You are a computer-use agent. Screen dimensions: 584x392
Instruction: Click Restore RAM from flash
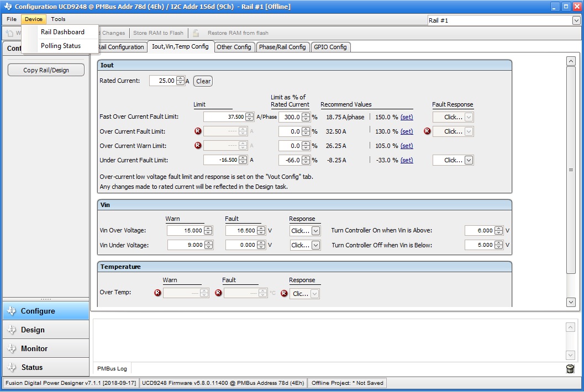pos(238,33)
